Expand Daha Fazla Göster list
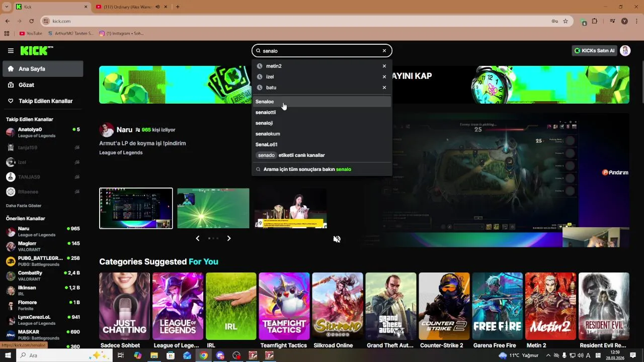This screenshot has width=644, height=362. click(24, 206)
